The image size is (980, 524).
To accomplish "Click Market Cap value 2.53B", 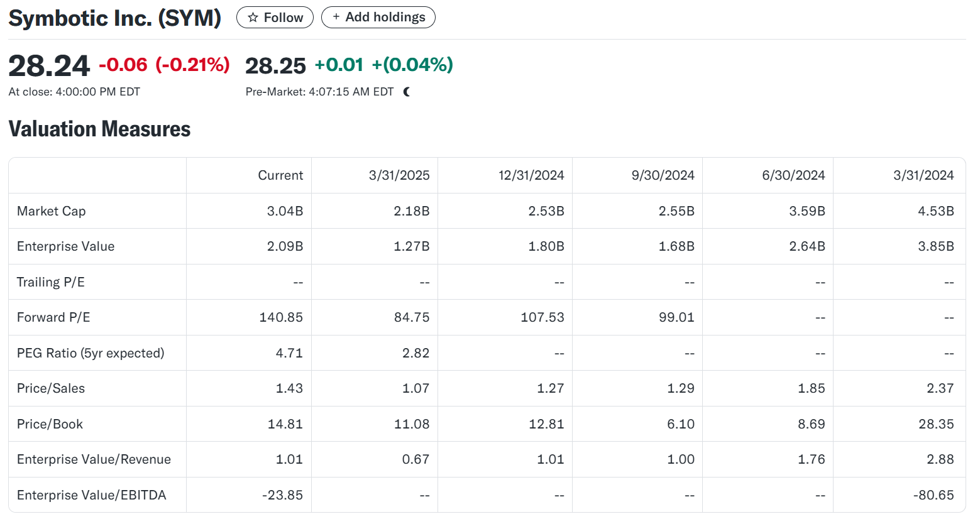I will point(546,211).
